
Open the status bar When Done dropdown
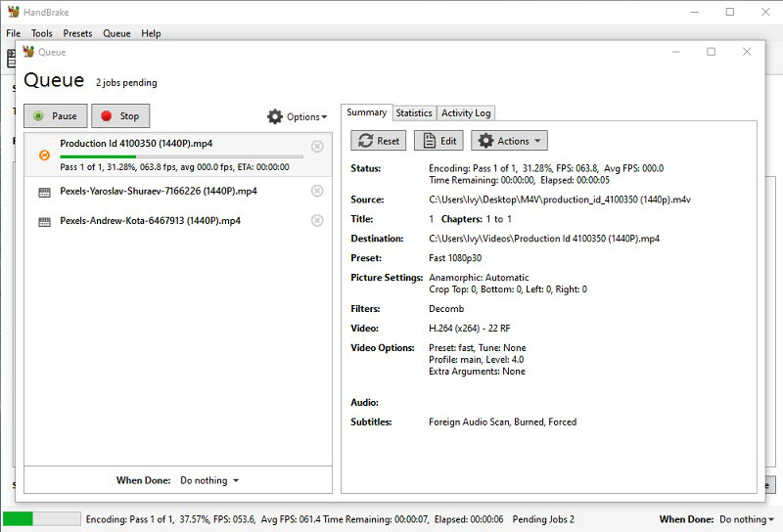(747, 519)
